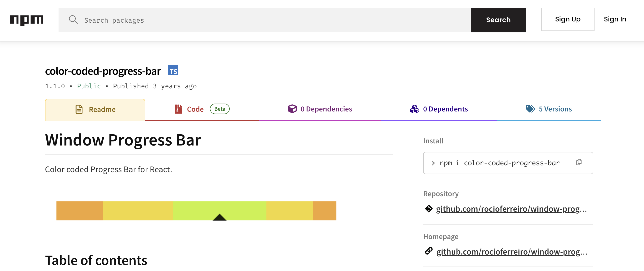
Task: Click the Public label
Action: point(89,86)
